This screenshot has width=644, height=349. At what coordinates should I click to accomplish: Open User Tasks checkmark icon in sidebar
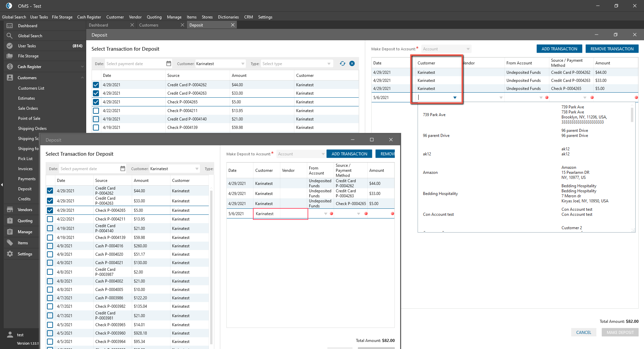(x=10, y=46)
